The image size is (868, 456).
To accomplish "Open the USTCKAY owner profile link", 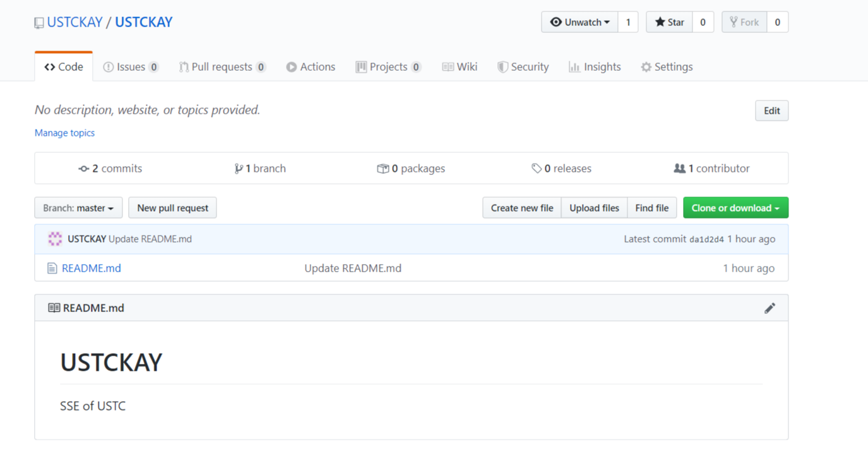I will 74,22.
